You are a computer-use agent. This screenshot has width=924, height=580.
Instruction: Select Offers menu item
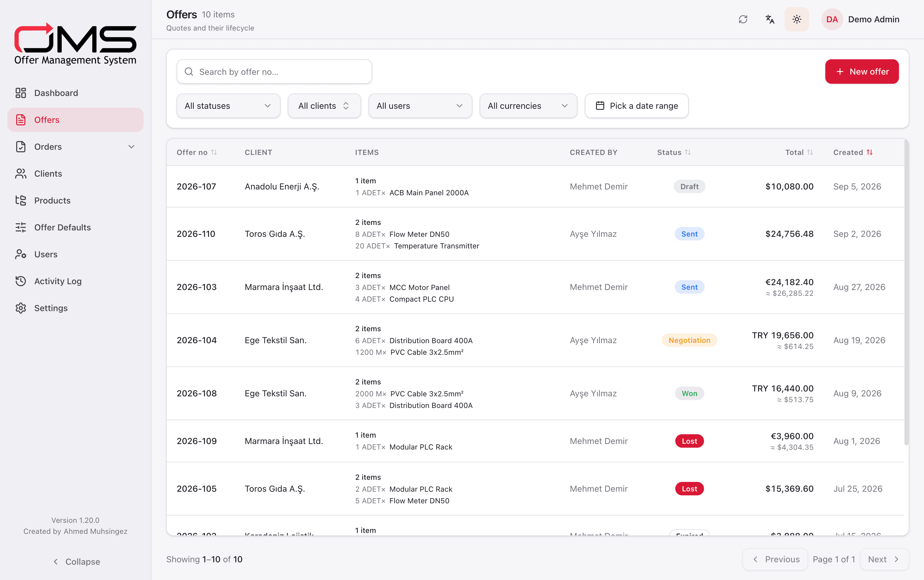tap(75, 120)
